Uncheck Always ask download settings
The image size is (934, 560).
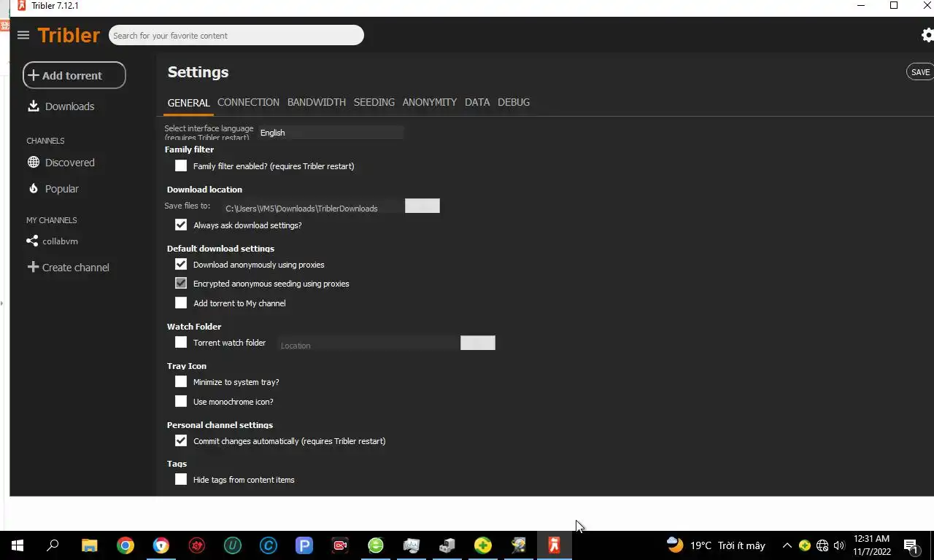tap(181, 225)
